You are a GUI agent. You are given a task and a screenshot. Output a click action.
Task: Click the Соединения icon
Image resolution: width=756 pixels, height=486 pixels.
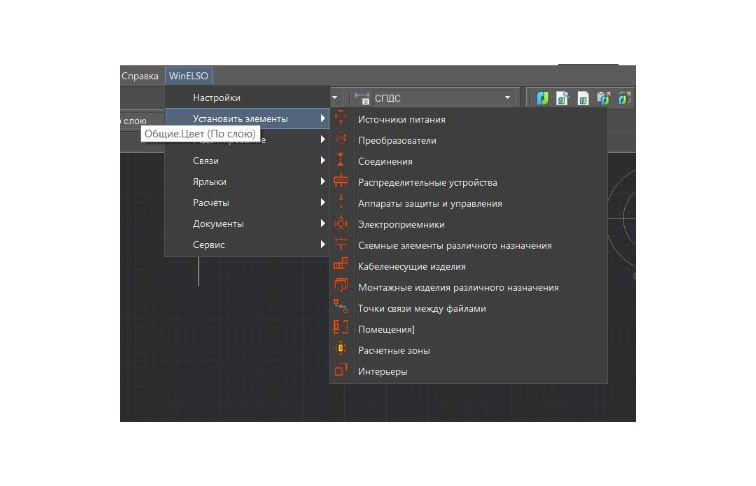click(x=341, y=161)
